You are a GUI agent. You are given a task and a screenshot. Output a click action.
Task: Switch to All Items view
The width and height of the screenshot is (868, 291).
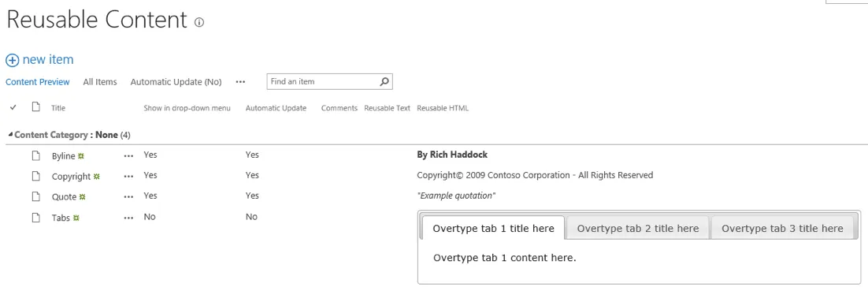tap(100, 82)
